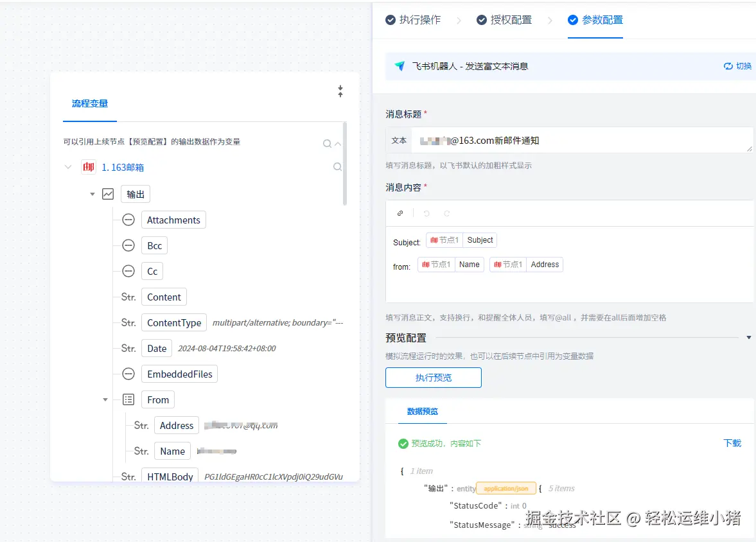Select the Cc variable
Viewport: 756px width, 542px height.
click(152, 271)
